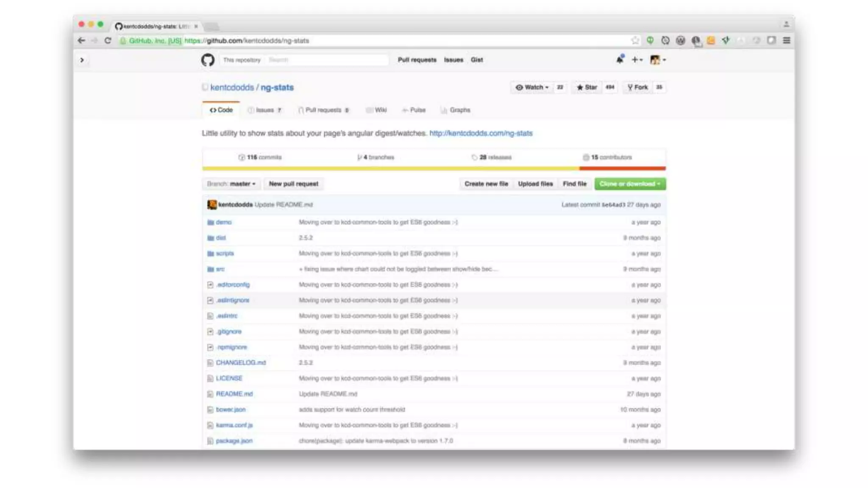Click the bookmark star in the address bar
This screenshot has height=488, width=868.
pyautogui.click(x=635, y=41)
